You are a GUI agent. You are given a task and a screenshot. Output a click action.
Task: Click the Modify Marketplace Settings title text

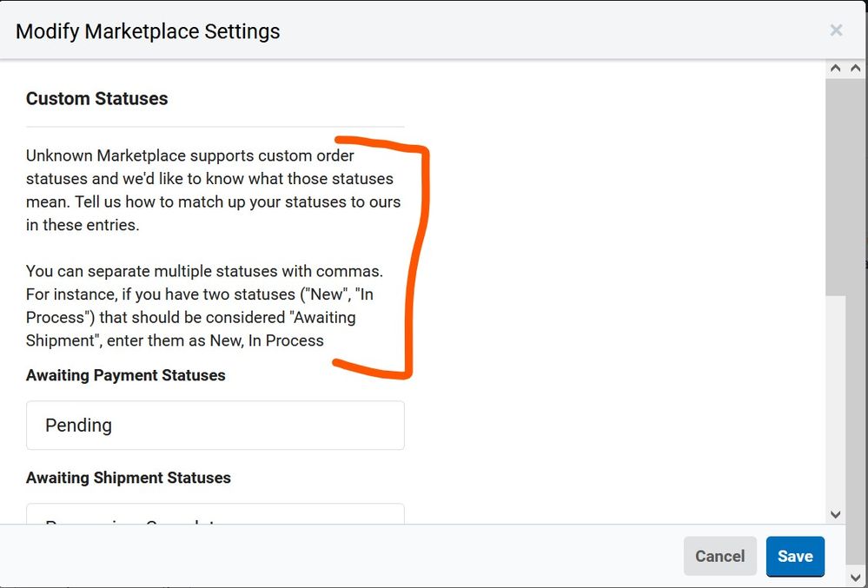tap(147, 30)
